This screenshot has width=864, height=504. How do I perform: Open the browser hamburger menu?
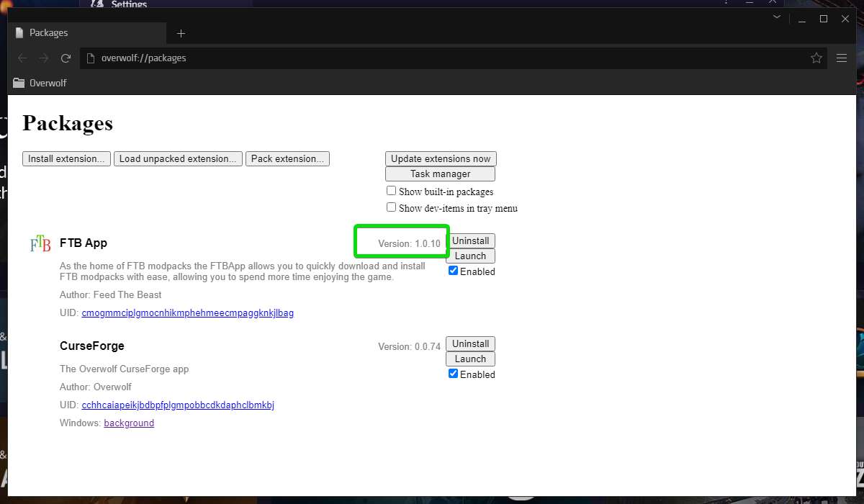tap(842, 58)
